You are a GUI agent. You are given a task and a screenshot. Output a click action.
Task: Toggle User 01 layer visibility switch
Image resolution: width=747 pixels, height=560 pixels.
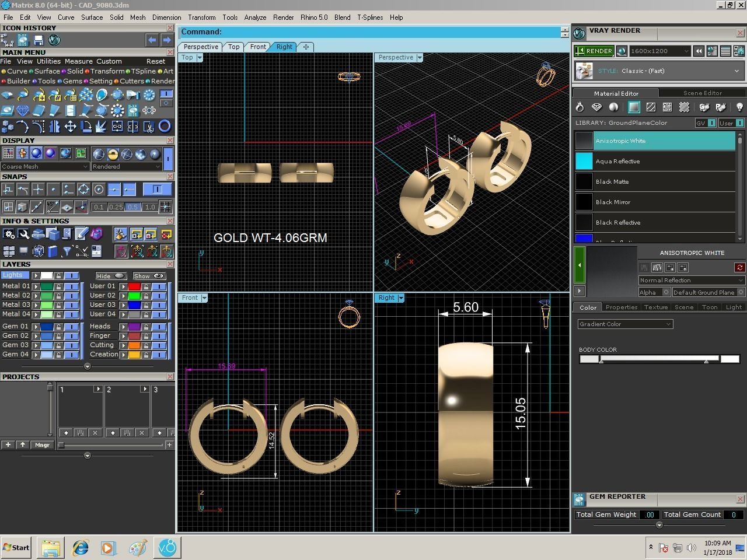158,286
